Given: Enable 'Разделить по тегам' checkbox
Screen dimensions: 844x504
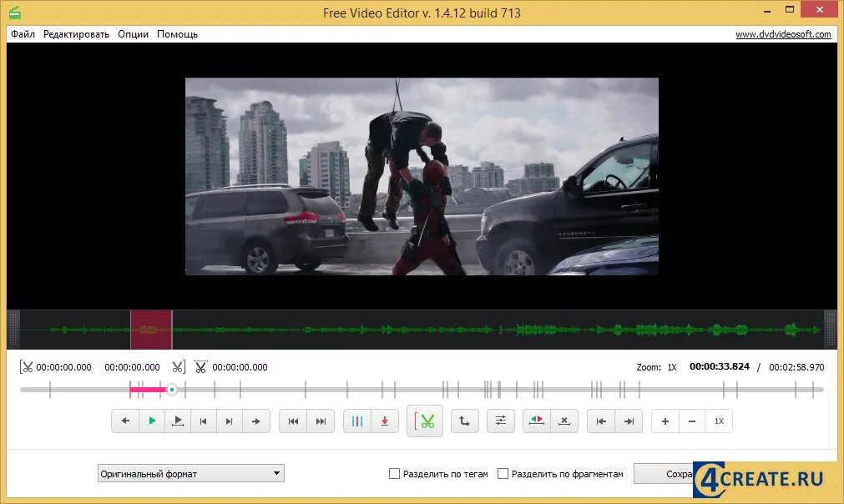Looking at the screenshot, I should 395,474.
